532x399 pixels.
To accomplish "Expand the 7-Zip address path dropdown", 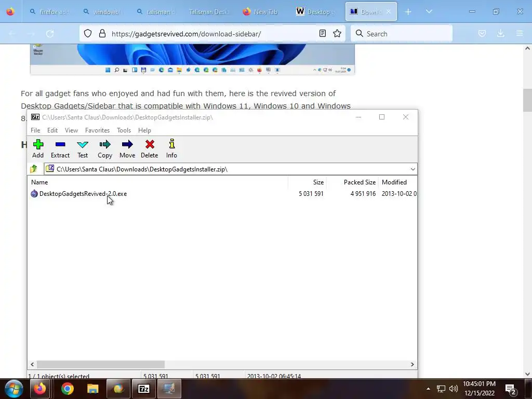I will click(x=413, y=169).
